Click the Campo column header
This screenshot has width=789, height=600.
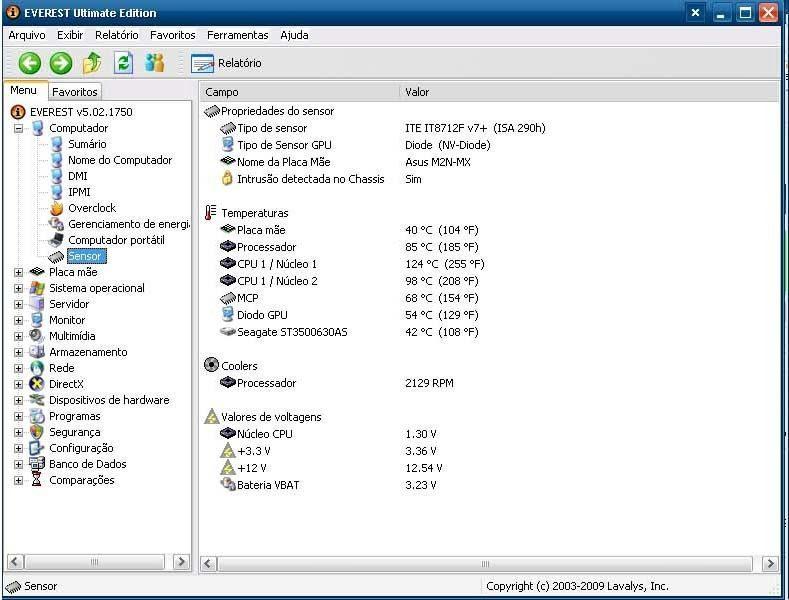coord(300,92)
